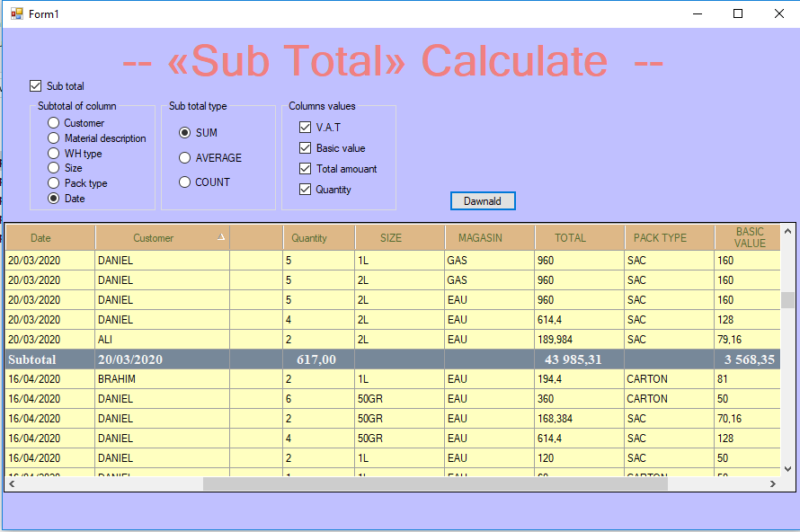The width and height of the screenshot is (800, 532).
Task: Minimize the Form1 window
Action: coord(698,13)
